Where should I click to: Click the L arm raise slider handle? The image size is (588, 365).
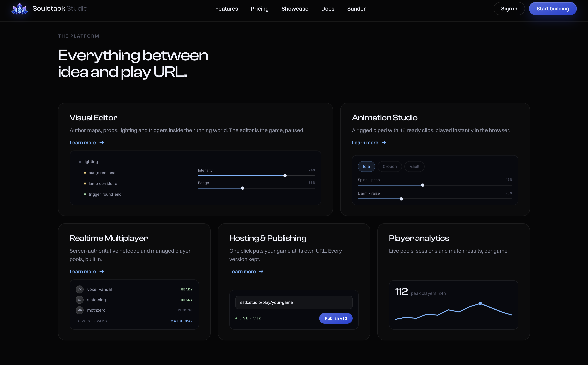pos(401,199)
